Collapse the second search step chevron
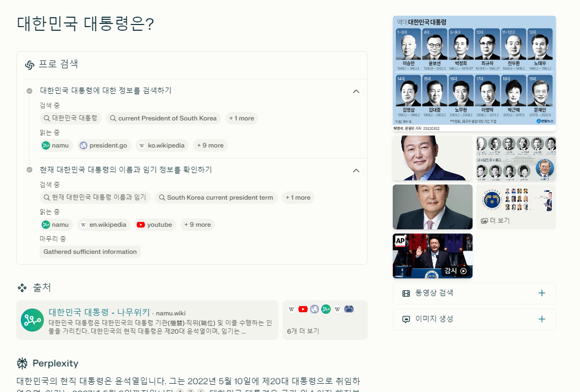 click(x=356, y=170)
